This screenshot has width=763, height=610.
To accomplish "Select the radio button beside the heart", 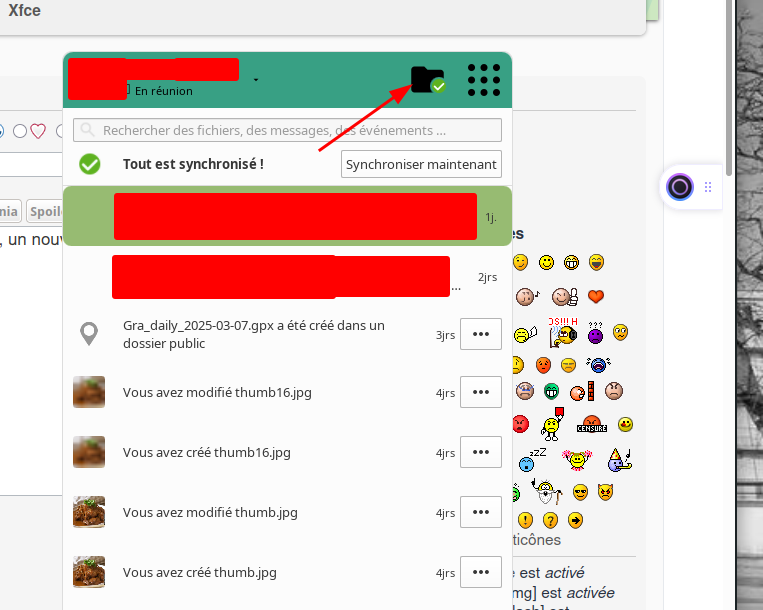I will (20, 131).
